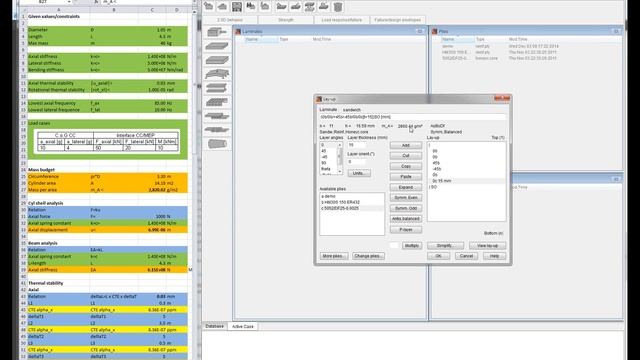The width and height of the screenshot is (640, 360).
Task: Click the Symm. Even button
Action: pyautogui.click(x=406, y=198)
